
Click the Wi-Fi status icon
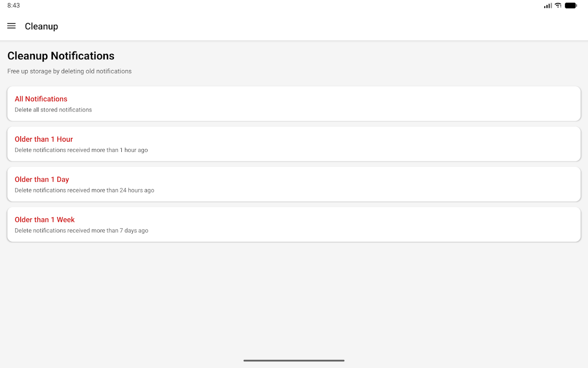point(558,6)
